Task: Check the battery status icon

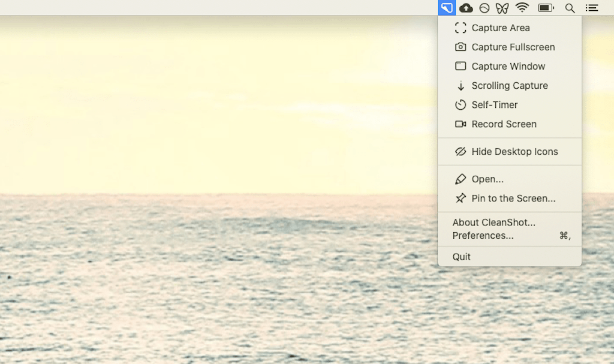Action: [x=546, y=8]
